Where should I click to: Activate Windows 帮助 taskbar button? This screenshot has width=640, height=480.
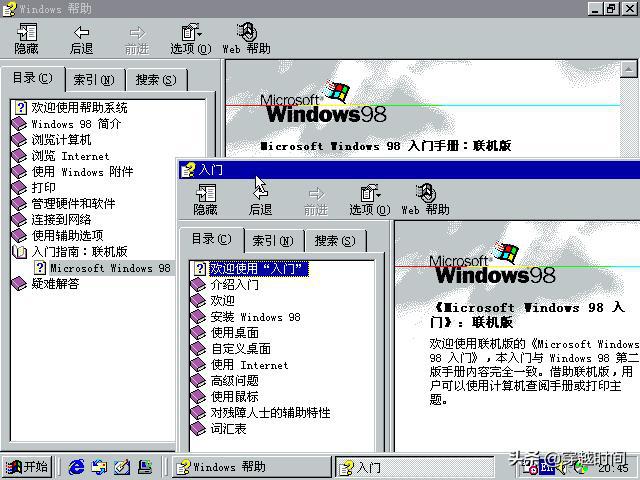[251, 467]
